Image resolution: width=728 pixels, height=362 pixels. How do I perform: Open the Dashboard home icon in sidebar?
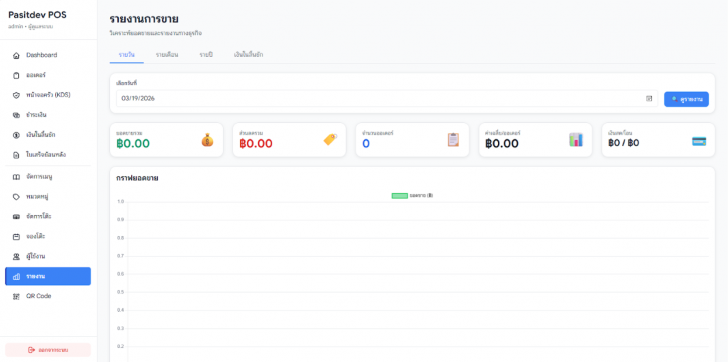pyautogui.click(x=16, y=55)
